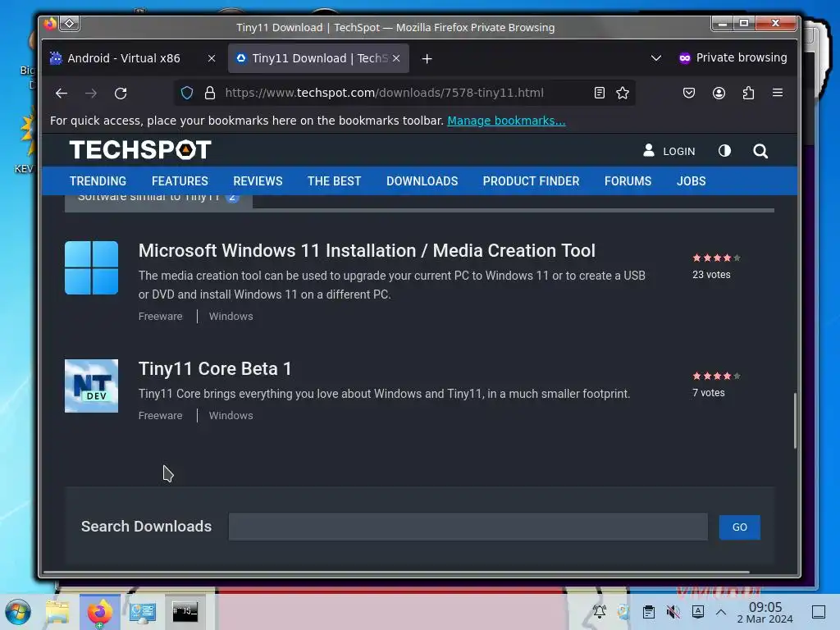Viewport: 840px width, 630px height.
Task: Open Tiny11 Core Beta 1 title link
Action: pyautogui.click(x=215, y=369)
